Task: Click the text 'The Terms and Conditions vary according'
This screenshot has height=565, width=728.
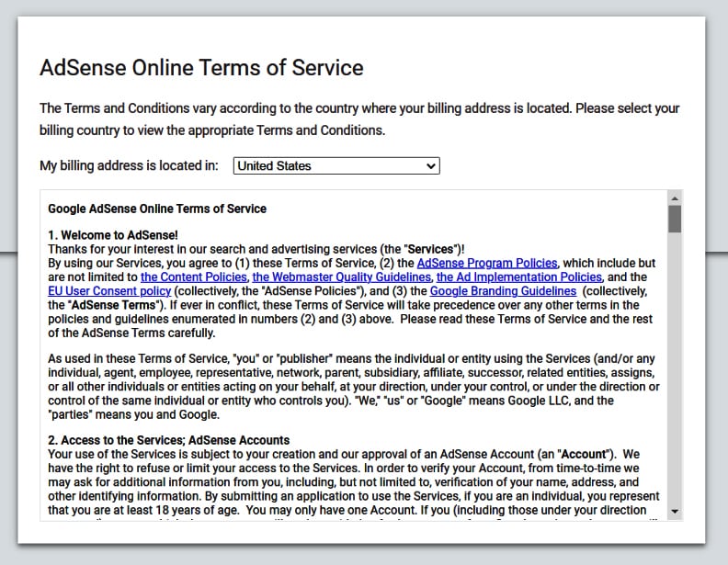Action: coord(359,119)
